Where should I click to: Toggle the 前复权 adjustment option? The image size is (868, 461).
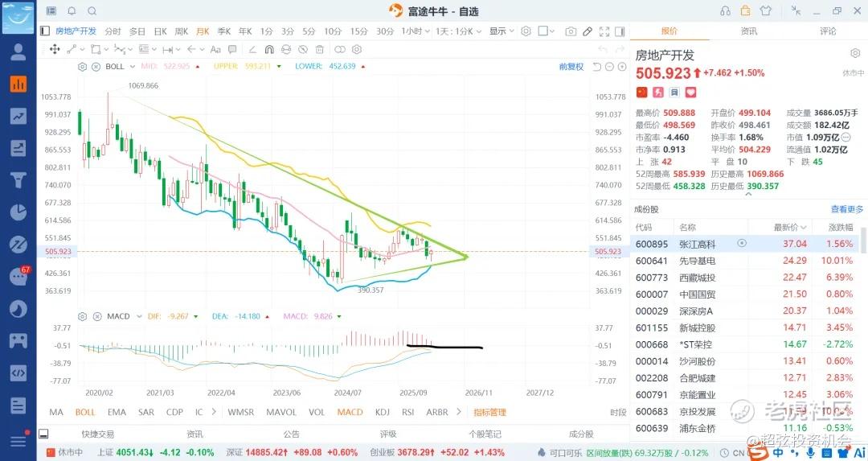pyautogui.click(x=571, y=67)
